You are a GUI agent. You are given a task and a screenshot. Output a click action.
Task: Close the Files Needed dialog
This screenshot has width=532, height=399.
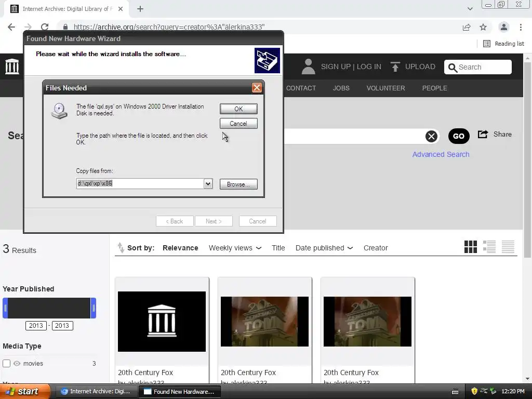coord(257,88)
